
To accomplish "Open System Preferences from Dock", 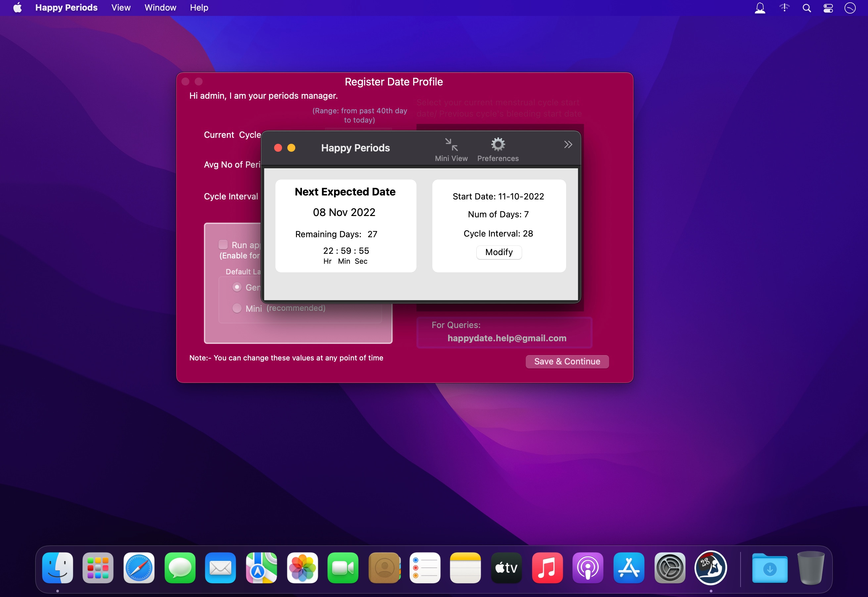I will 669,568.
